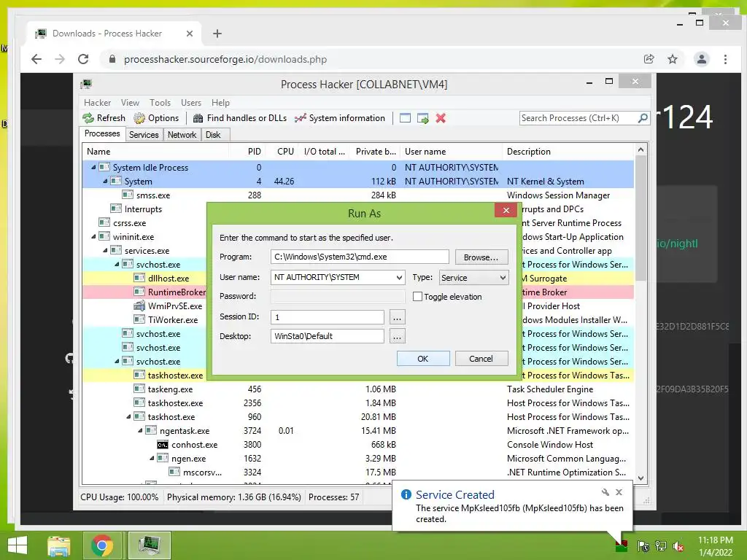Open a new Chrome tab
The height and width of the screenshot is (560, 747).
click(x=217, y=34)
